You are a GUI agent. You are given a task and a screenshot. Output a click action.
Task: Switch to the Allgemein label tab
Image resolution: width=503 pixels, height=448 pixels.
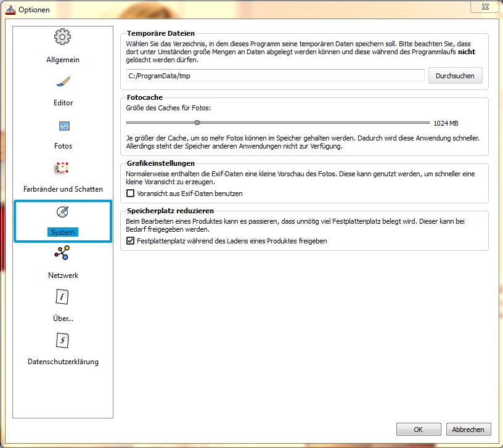point(63,60)
